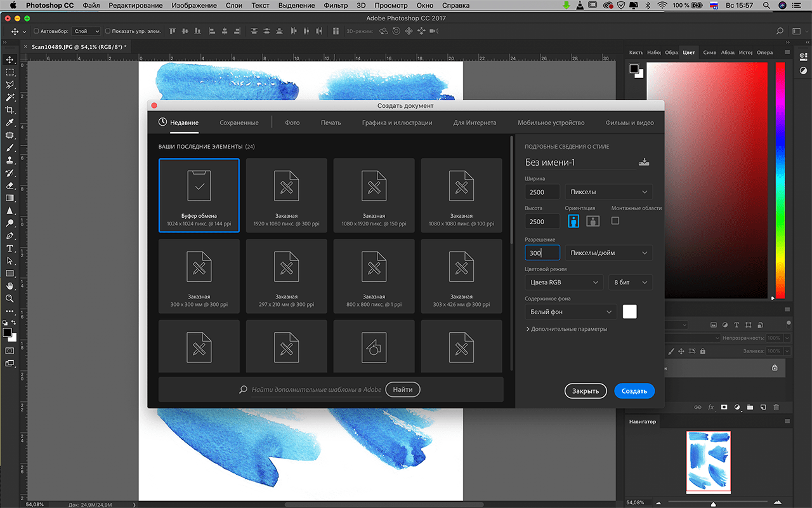This screenshot has width=812, height=508.
Task: Open the Цвета RGB color mode dropdown
Action: click(563, 283)
